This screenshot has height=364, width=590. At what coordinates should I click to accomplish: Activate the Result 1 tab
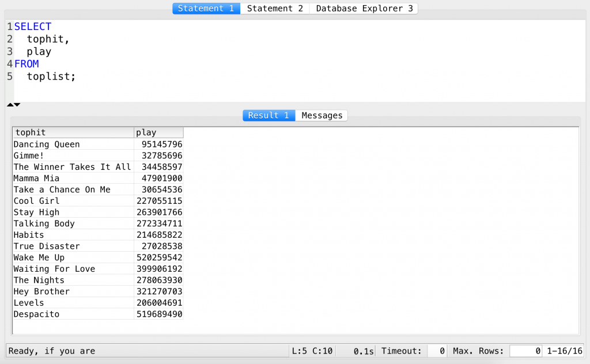point(268,115)
